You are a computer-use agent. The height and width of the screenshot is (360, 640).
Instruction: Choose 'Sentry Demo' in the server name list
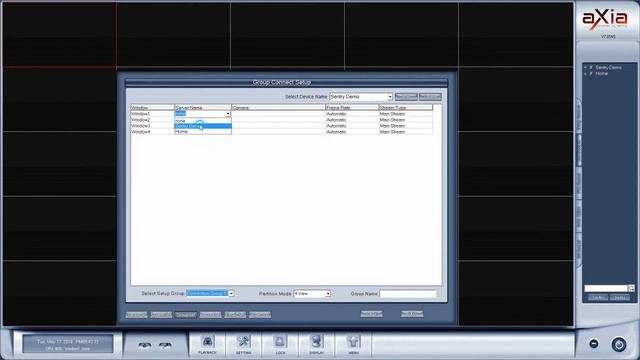click(203, 126)
